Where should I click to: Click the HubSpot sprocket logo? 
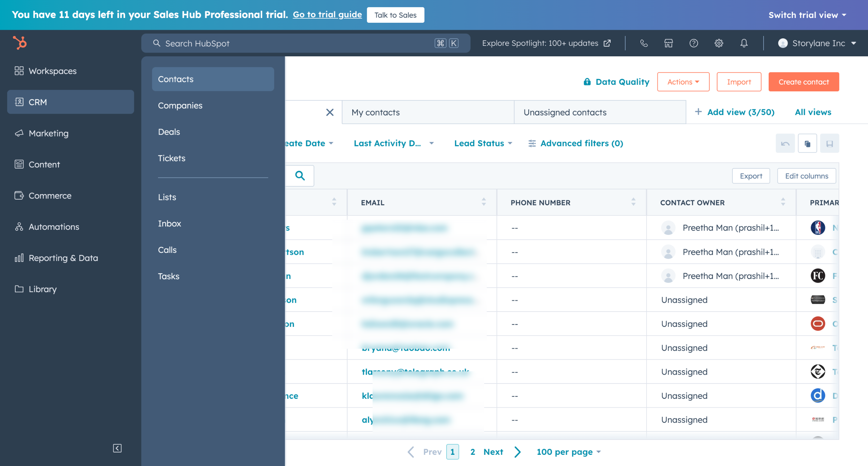20,43
